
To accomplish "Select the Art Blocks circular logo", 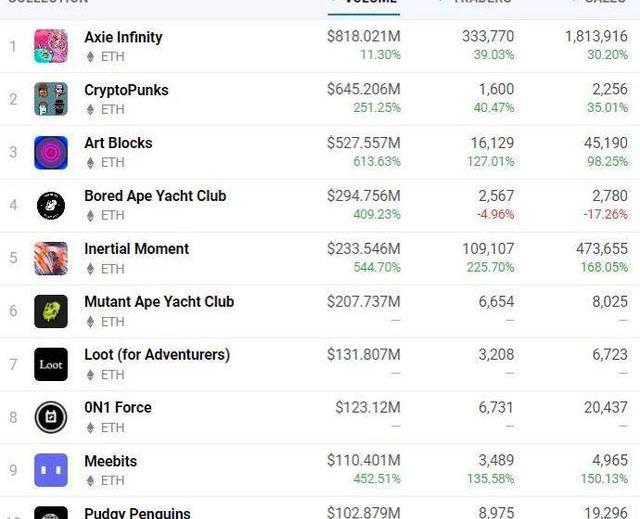I will pos(51,152).
